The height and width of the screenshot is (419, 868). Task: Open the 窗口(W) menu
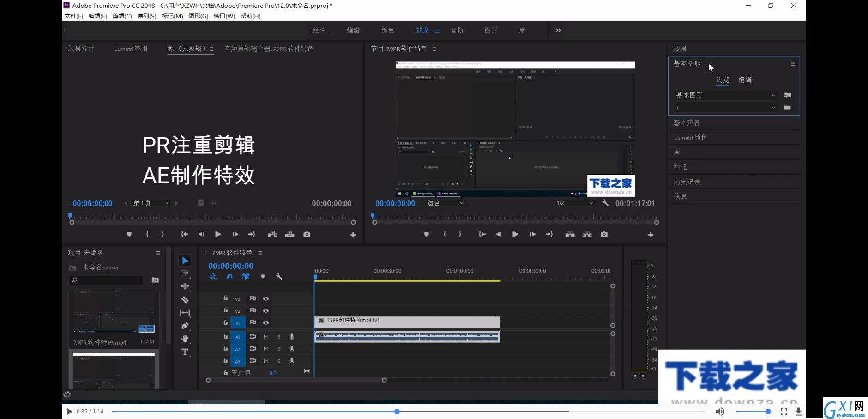[x=224, y=16]
